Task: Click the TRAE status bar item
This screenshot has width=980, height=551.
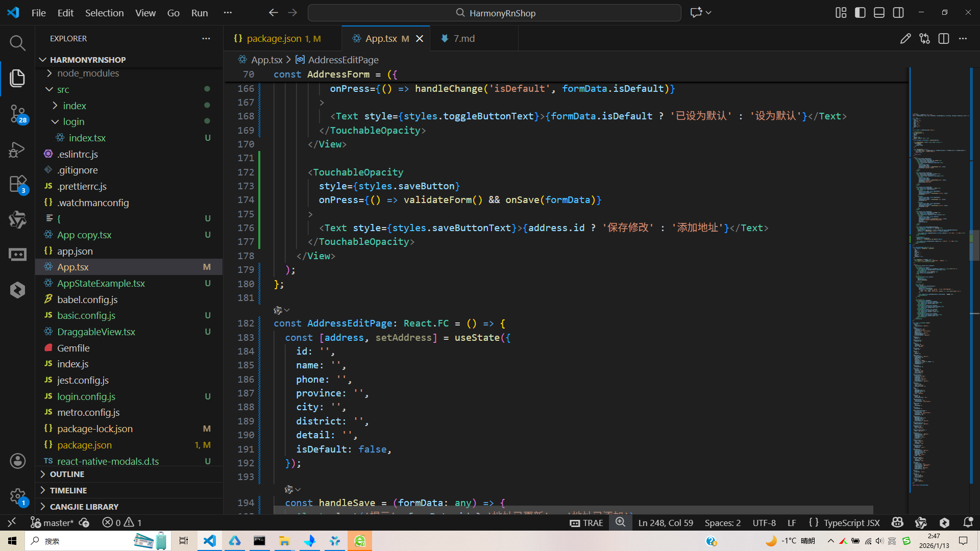Action: (x=586, y=523)
